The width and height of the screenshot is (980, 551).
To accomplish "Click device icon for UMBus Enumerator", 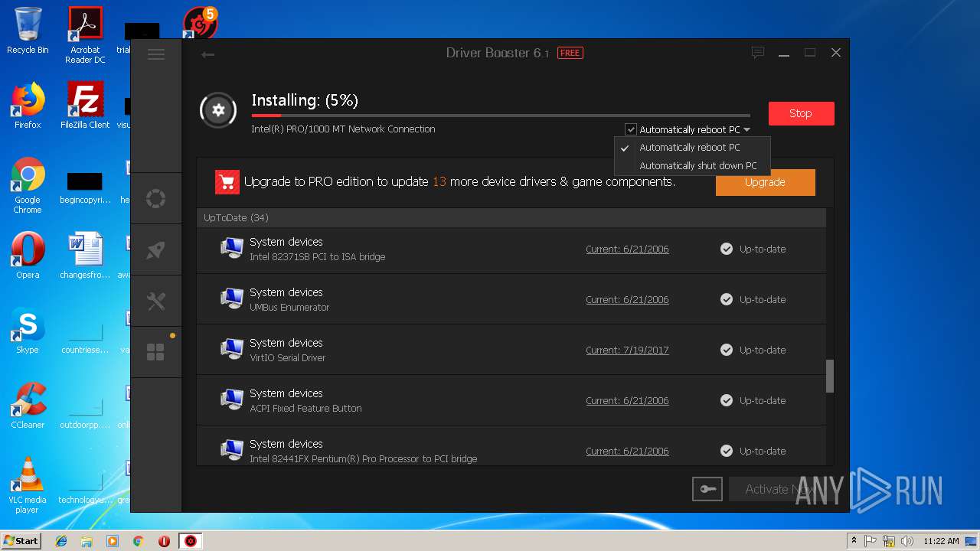I will [x=232, y=298].
